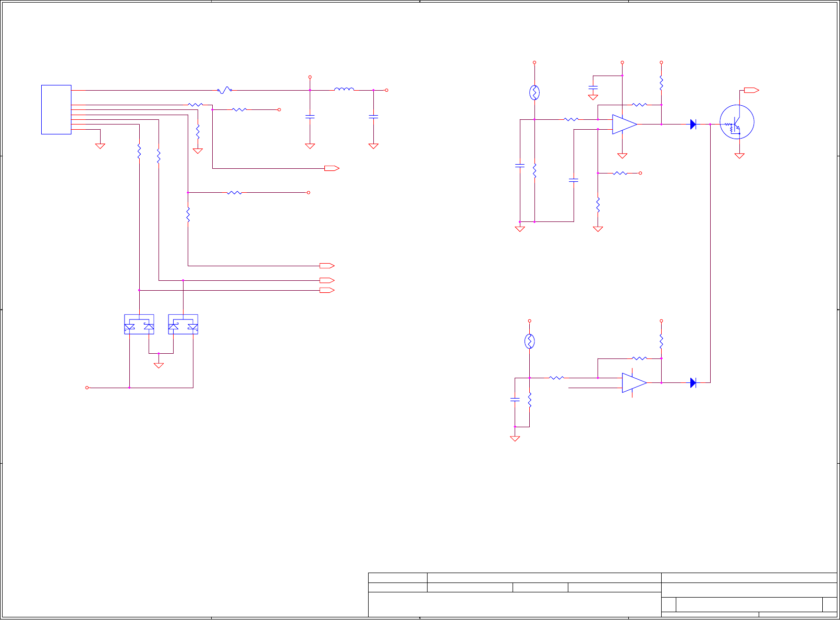Select the rectangular connector block with seven pins
Image resolution: width=840 pixels, height=620 pixels.
point(56,109)
